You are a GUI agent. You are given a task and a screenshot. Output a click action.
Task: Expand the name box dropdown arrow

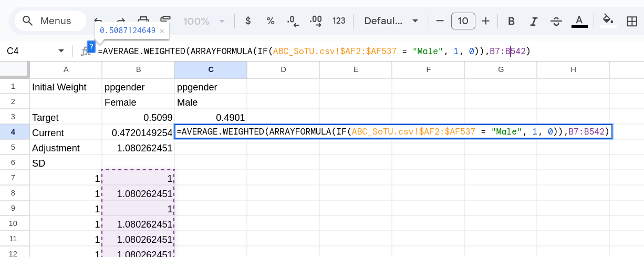[61, 51]
